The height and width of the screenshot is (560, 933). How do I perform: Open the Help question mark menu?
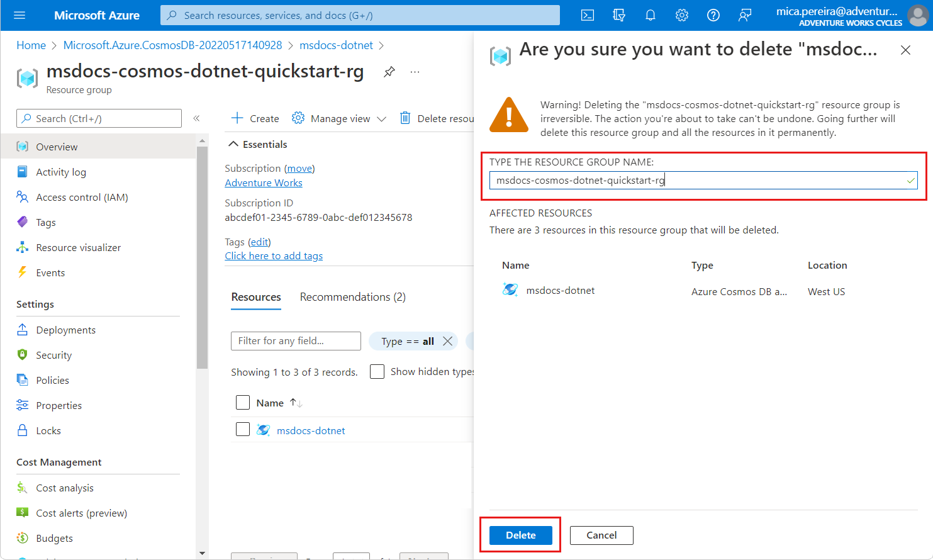tap(713, 15)
